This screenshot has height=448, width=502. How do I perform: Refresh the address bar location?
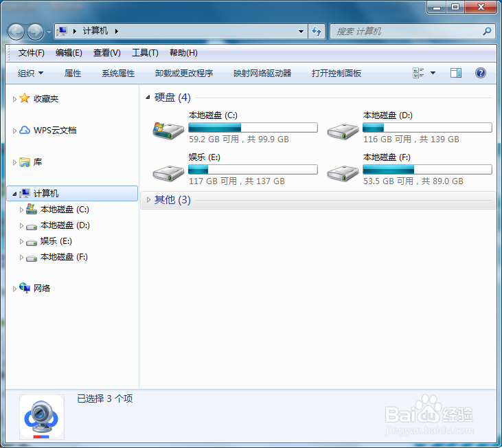click(x=317, y=32)
